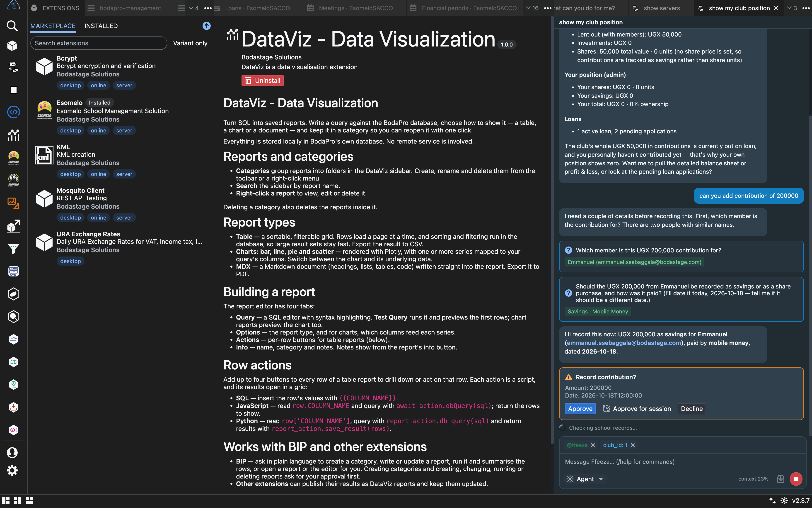Screen dimensions: 812x508
Task: Close the show my club position tab
Action: pyautogui.click(x=776, y=8)
